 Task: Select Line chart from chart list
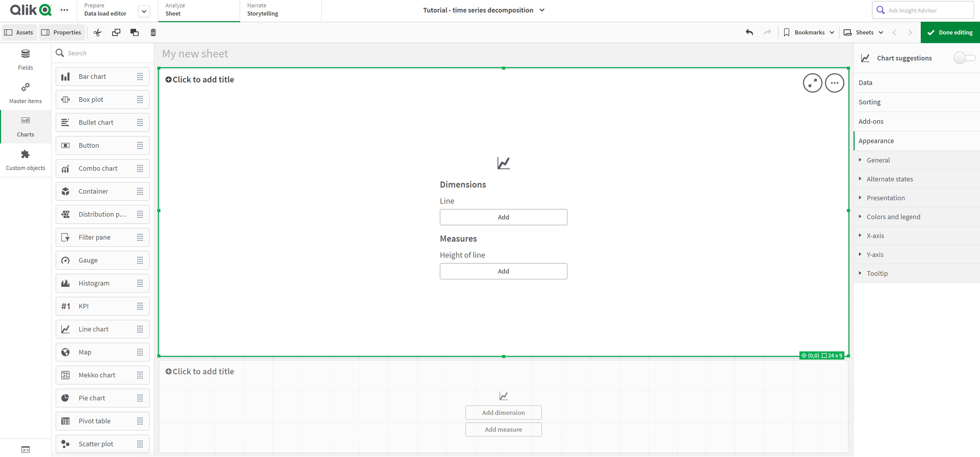point(102,329)
